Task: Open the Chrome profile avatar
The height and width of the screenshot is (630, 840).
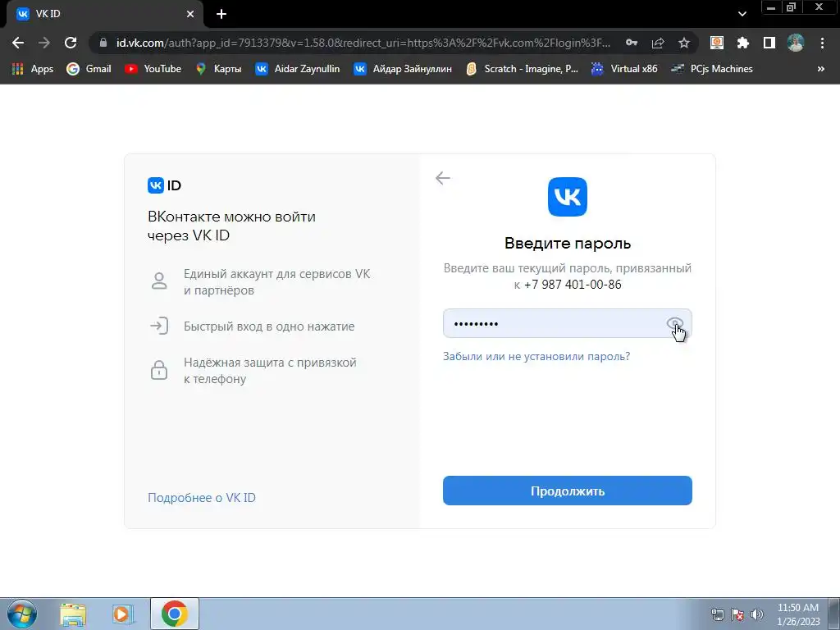Action: pyautogui.click(x=796, y=43)
